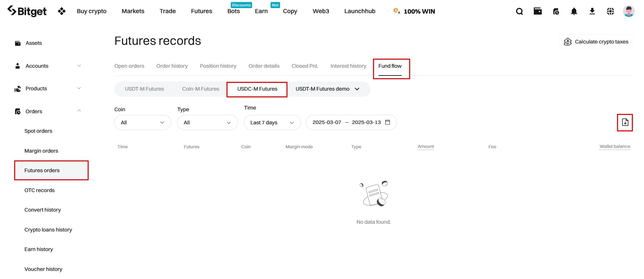The width and height of the screenshot is (644, 279).
Task: Open the Launchhub menu
Action: [x=360, y=11]
